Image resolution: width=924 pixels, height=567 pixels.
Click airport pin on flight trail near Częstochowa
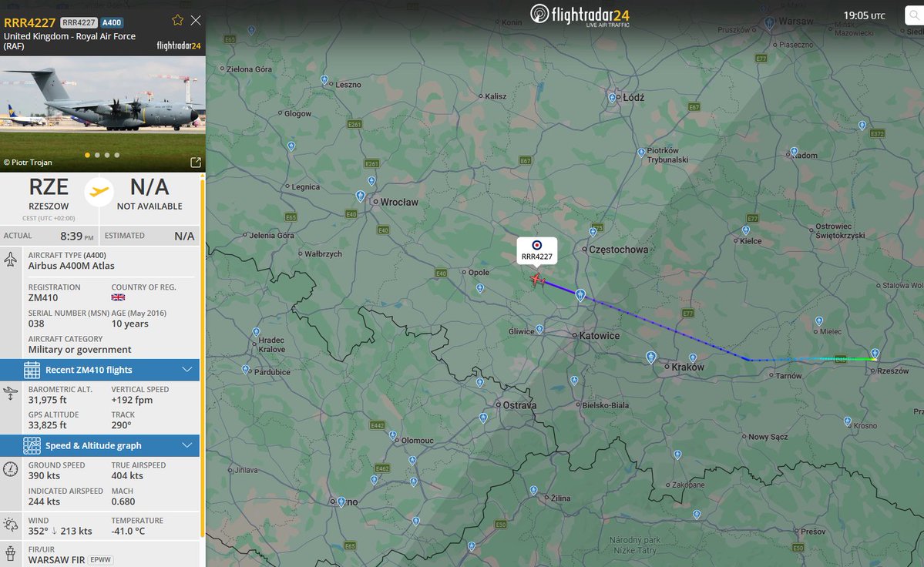pyautogui.click(x=580, y=295)
